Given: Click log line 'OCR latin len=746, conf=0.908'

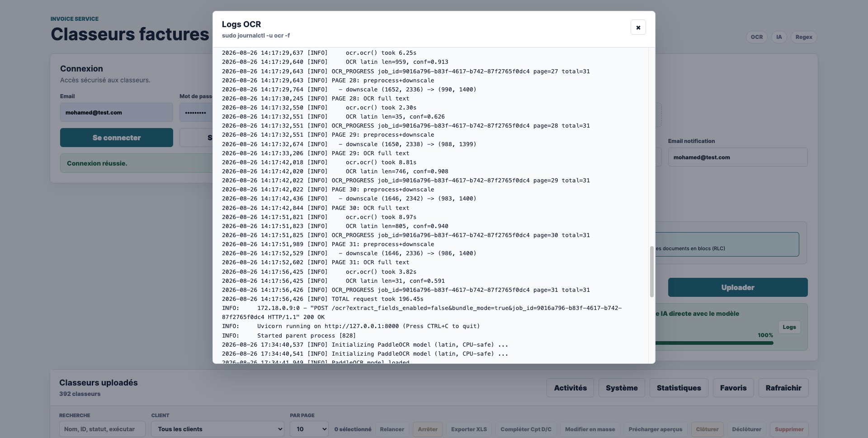Looking at the screenshot, I should 335,171.
